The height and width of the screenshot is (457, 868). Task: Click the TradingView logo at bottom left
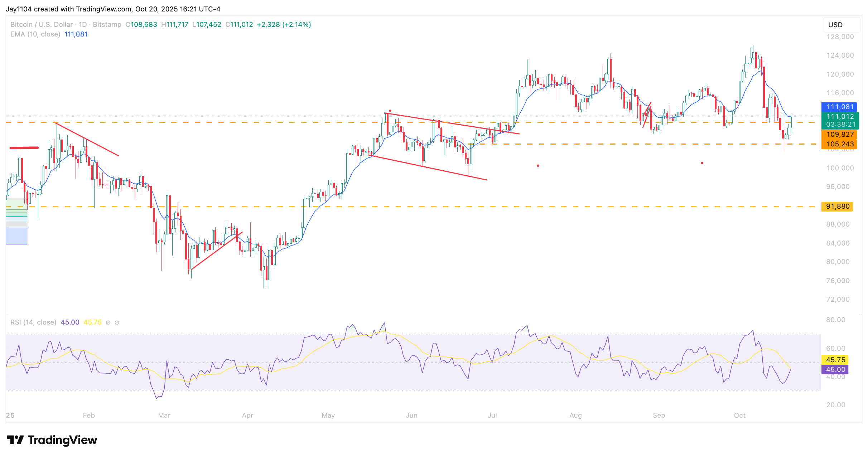click(52, 440)
